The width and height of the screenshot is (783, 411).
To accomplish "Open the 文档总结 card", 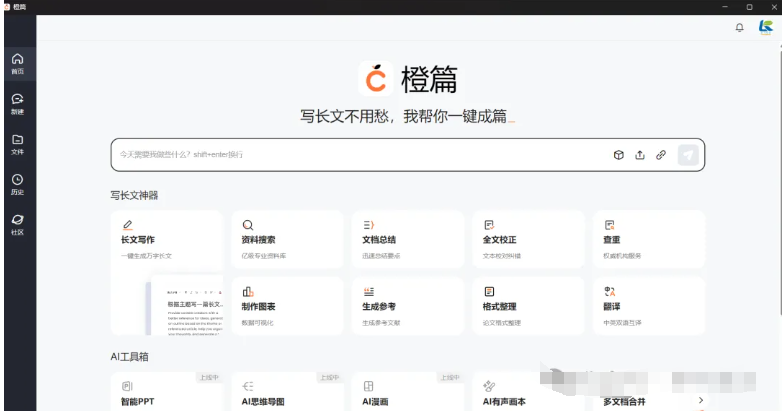I will [408, 239].
